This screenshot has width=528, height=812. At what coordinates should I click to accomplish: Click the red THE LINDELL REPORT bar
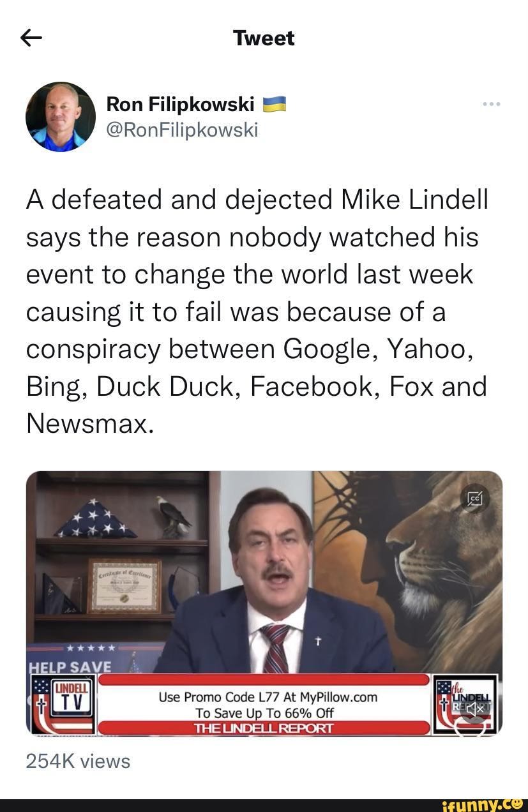point(264,728)
